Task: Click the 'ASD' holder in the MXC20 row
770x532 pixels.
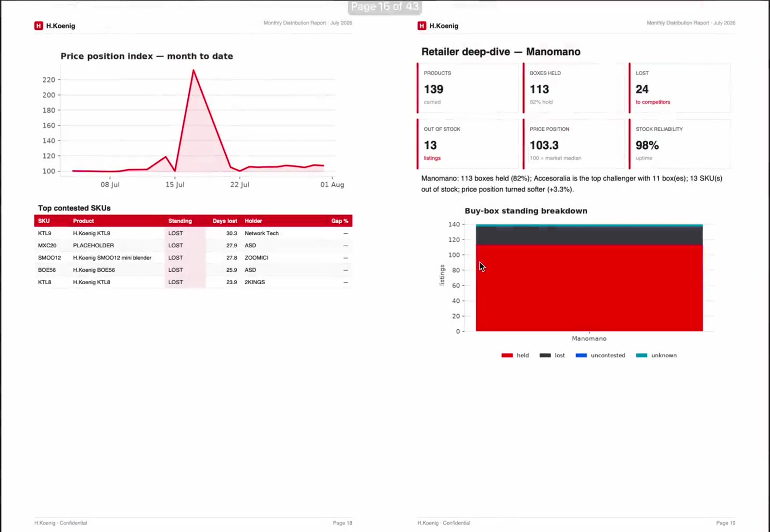Action: coord(250,245)
